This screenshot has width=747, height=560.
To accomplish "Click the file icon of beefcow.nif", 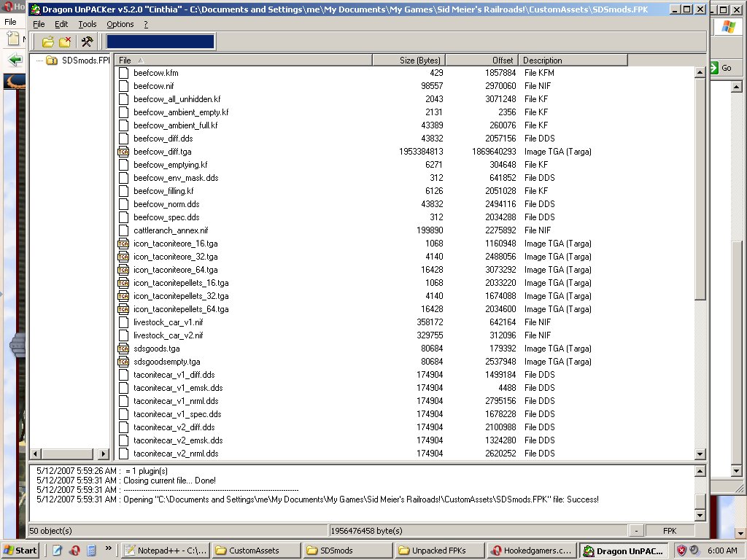I will 123,86.
